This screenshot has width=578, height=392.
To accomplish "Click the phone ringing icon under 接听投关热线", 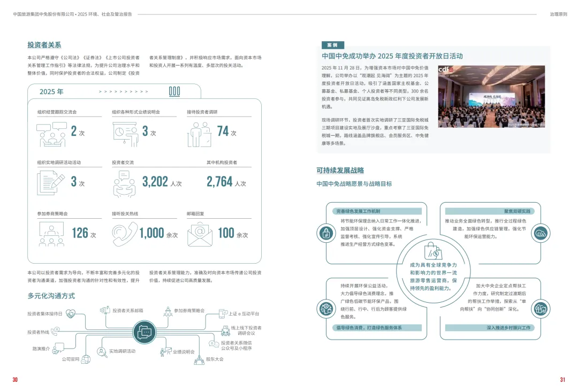I will (x=125, y=234).
